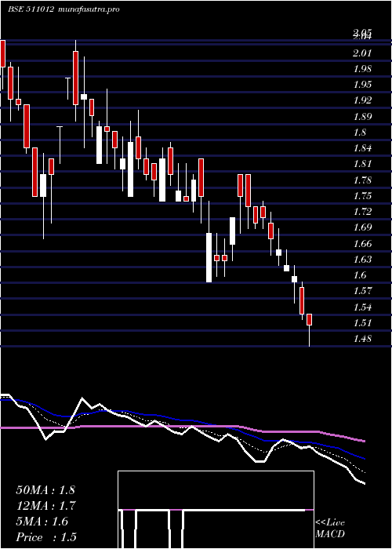Click the tall white candlestick bottoming near 1.6
Viewport: 392px width, 549px height.
click(x=209, y=258)
